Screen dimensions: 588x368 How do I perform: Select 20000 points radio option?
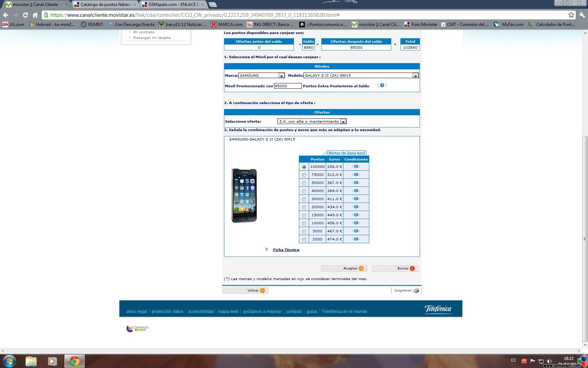(304, 207)
